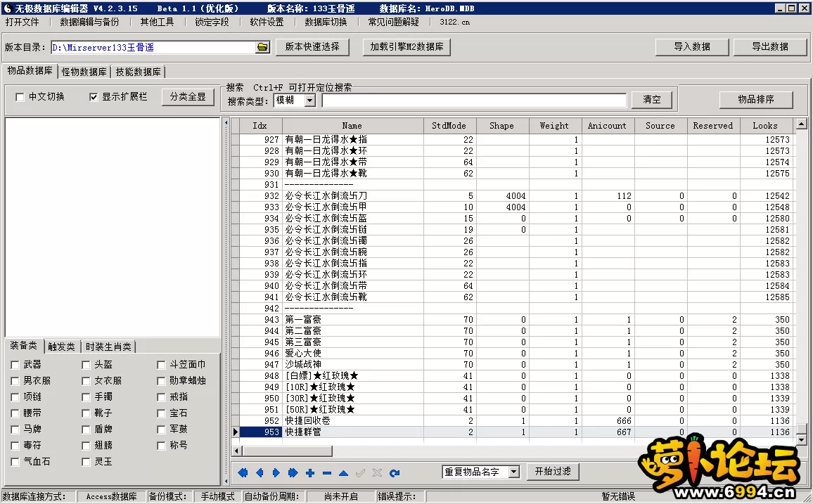Viewport: 813px width, 504px height.
Task: Click the cancel edit X icon
Action: click(377, 472)
